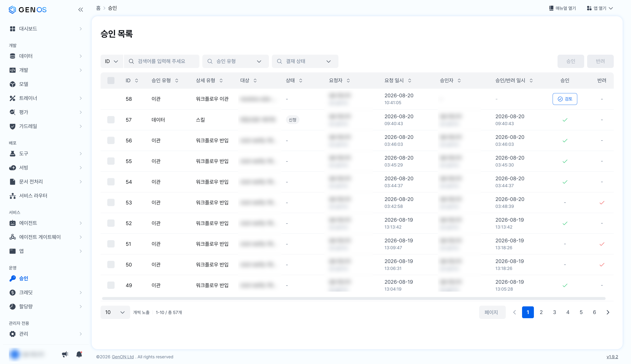Open the GenON Ltd footer link
The height and width of the screenshot is (364, 631).
coord(123,357)
